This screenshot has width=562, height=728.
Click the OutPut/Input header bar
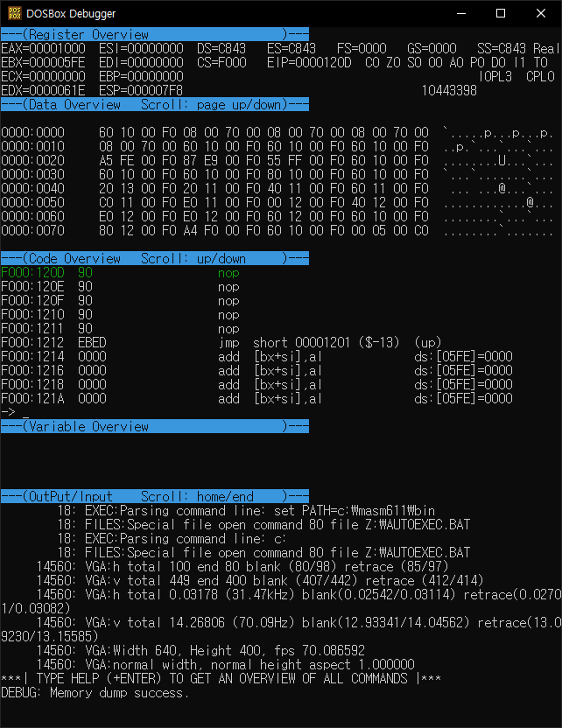(155, 496)
